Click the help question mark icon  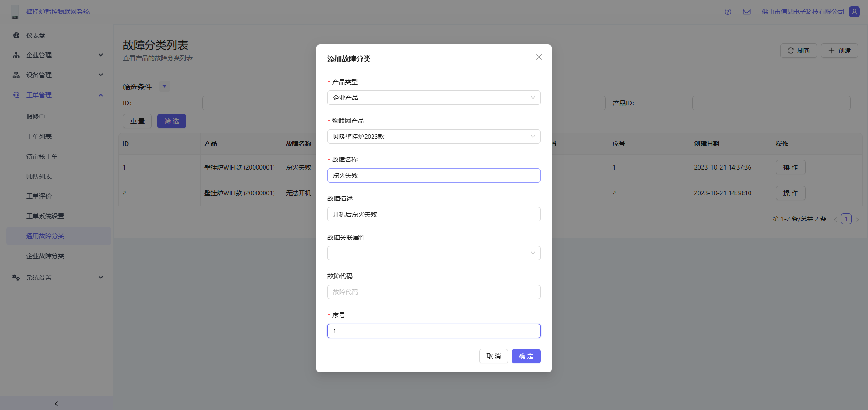(x=727, y=12)
